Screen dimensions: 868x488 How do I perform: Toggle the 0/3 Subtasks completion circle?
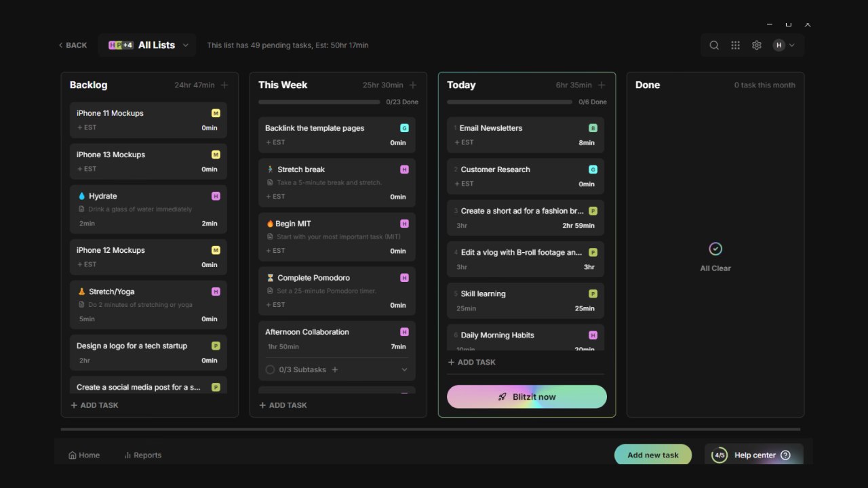(x=270, y=369)
